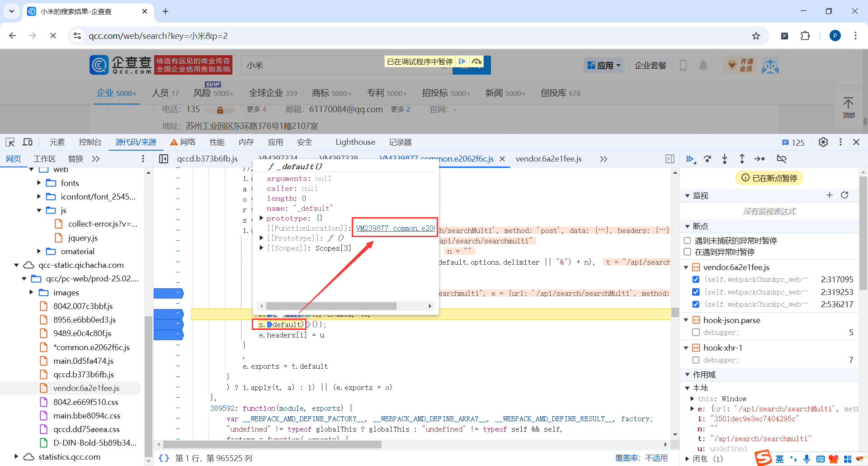The image size is (868, 466).
Task: Expand the images folder
Action: (x=31, y=292)
